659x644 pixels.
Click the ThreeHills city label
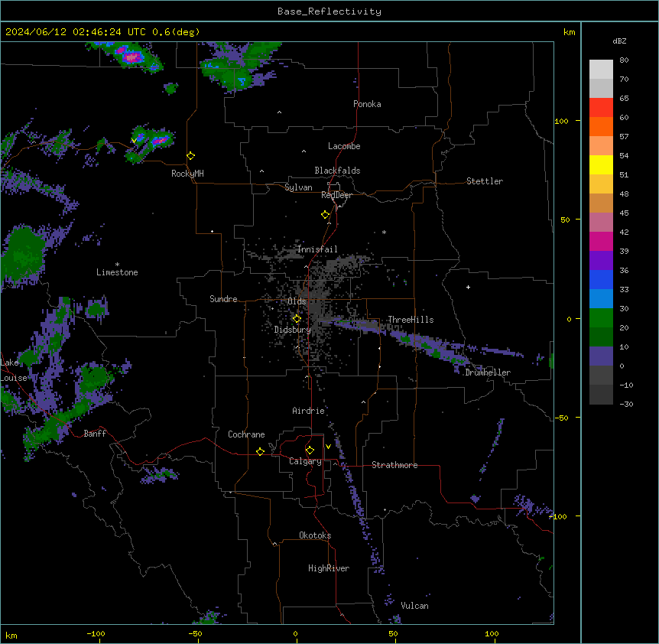[x=411, y=320]
